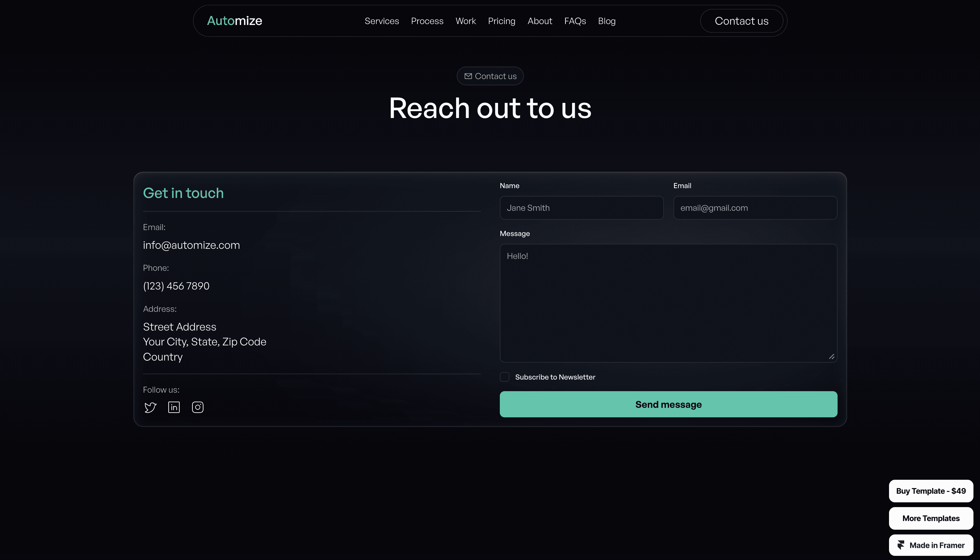Open the Instagram social icon

198,407
